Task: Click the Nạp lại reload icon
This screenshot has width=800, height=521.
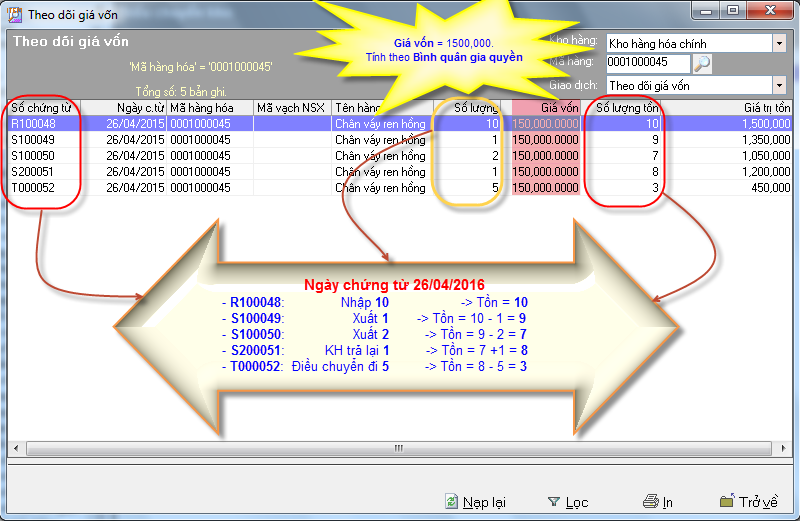Action: point(452,501)
